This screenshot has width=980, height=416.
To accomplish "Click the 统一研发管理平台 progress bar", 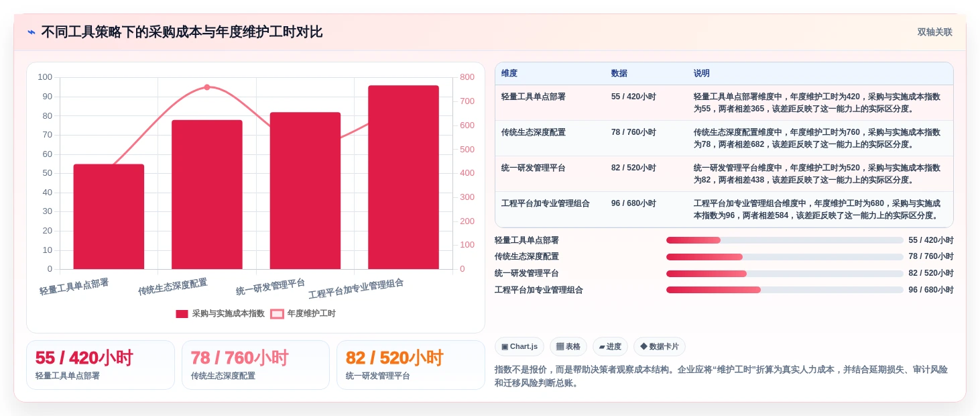I will click(x=785, y=274).
